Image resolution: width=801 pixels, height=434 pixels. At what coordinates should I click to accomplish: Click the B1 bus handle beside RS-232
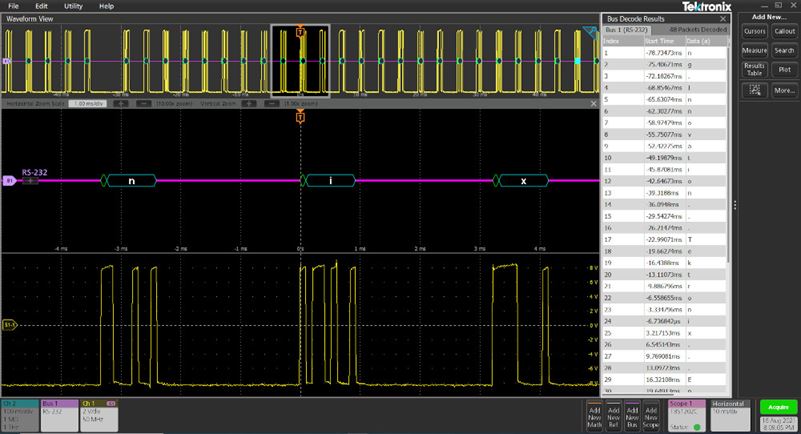click(10, 181)
